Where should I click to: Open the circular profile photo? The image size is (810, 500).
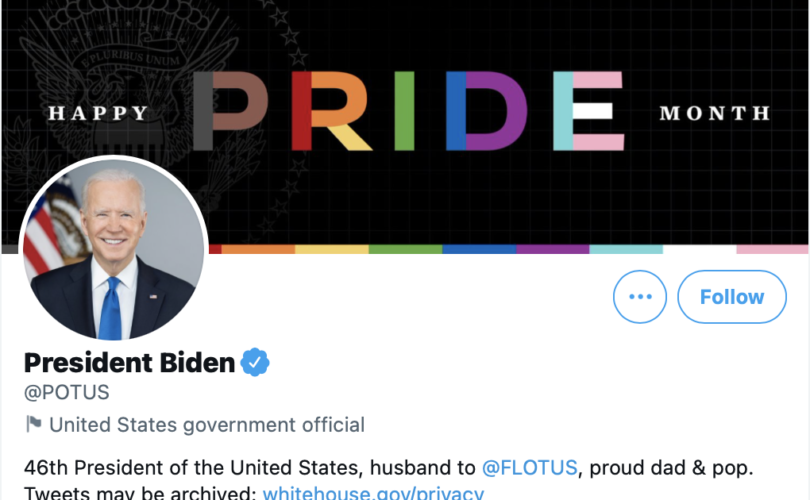[x=113, y=250]
